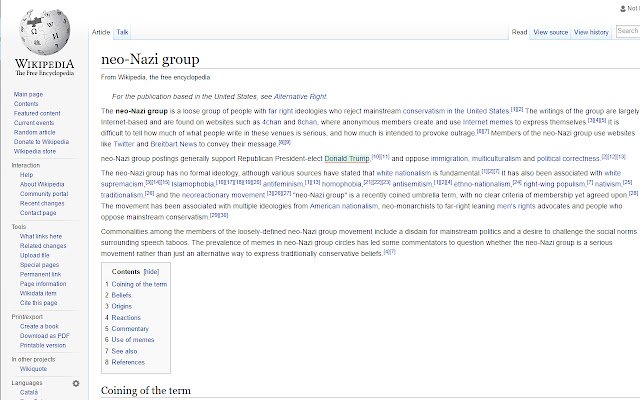Open Special pages link
Image resolution: width=640 pixels, height=400 pixels.
point(39,265)
